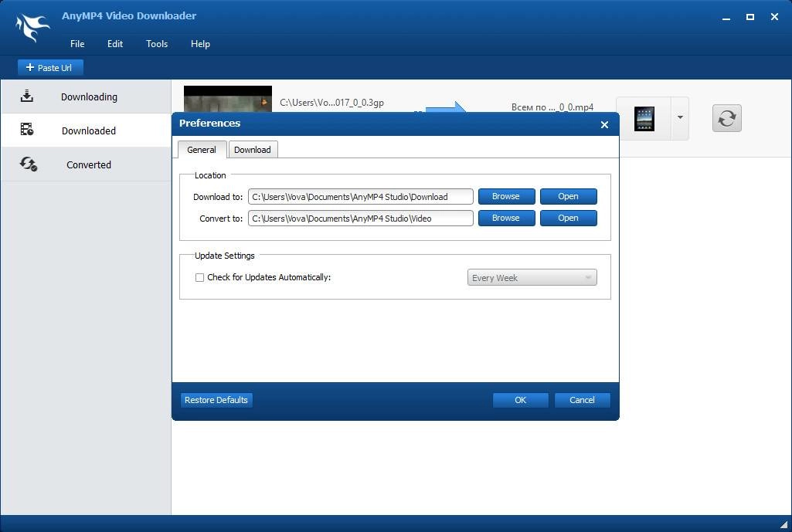Click the Convert to path field

(x=360, y=219)
